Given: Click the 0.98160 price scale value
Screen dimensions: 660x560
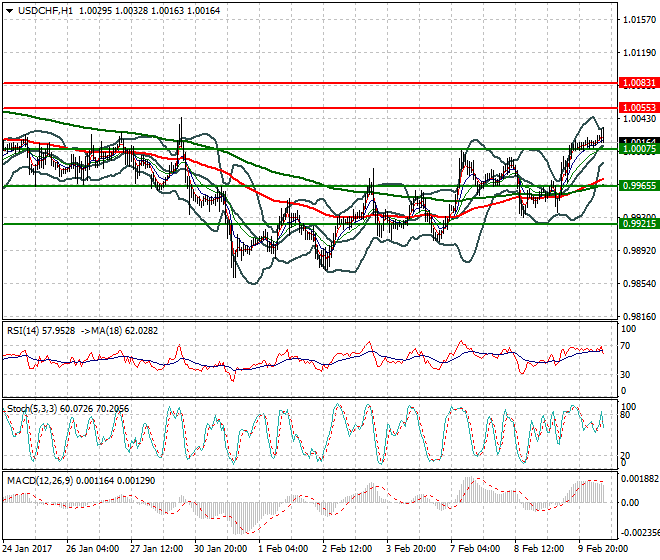Looking at the screenshot, I should click(639, 317).
